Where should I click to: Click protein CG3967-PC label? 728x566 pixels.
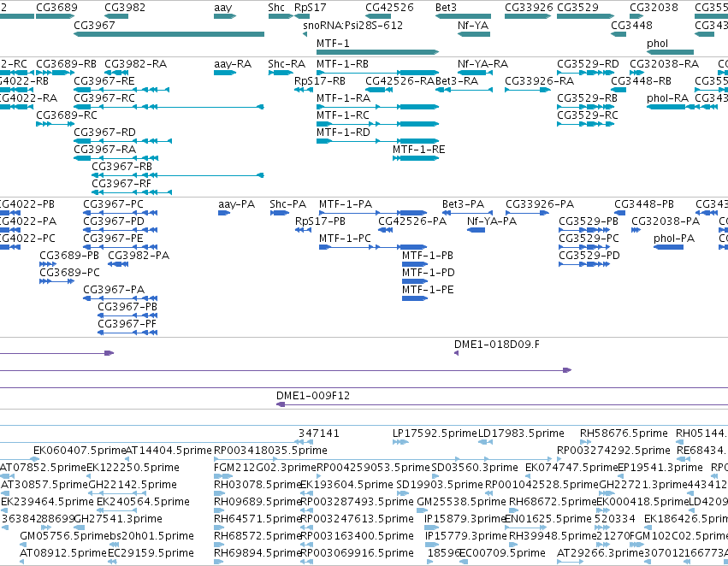(x=113, y=204)
